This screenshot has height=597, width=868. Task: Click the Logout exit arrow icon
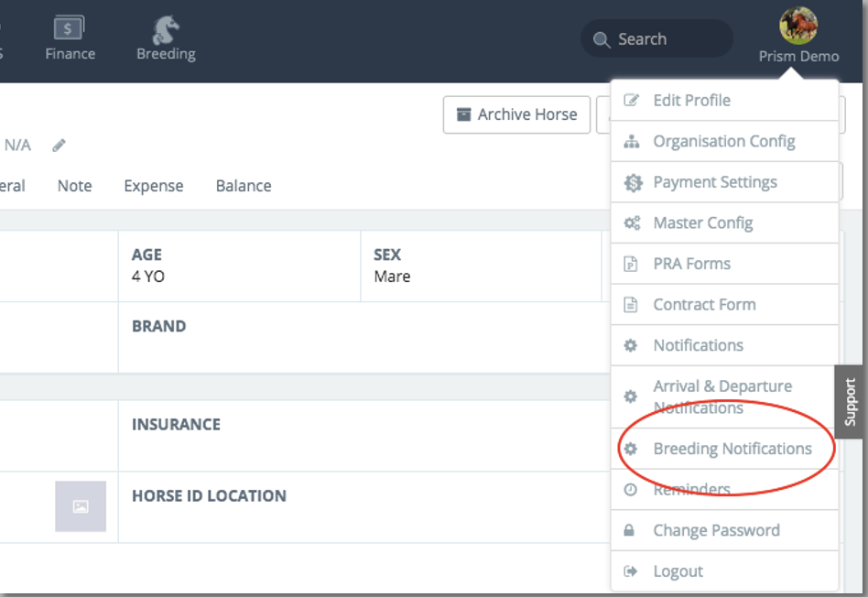click(x=630, y=571)
